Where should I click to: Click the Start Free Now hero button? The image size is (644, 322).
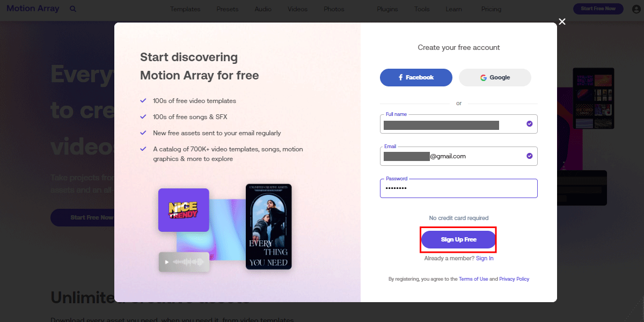(x=82, y=217)
